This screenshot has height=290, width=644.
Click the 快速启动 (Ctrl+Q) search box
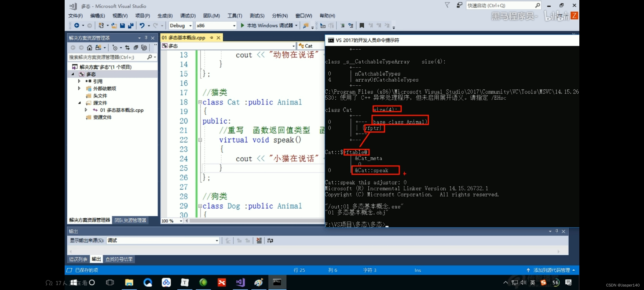point(503,5)
